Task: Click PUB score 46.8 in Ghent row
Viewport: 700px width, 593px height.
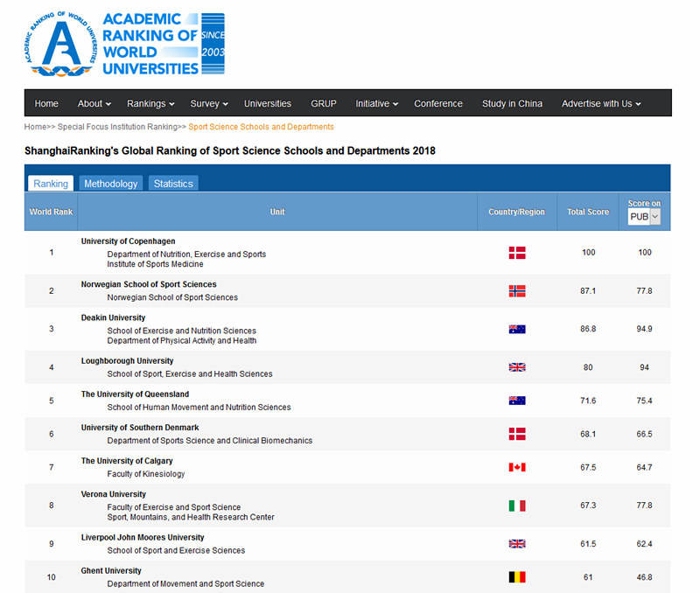Action: point(644,577)
